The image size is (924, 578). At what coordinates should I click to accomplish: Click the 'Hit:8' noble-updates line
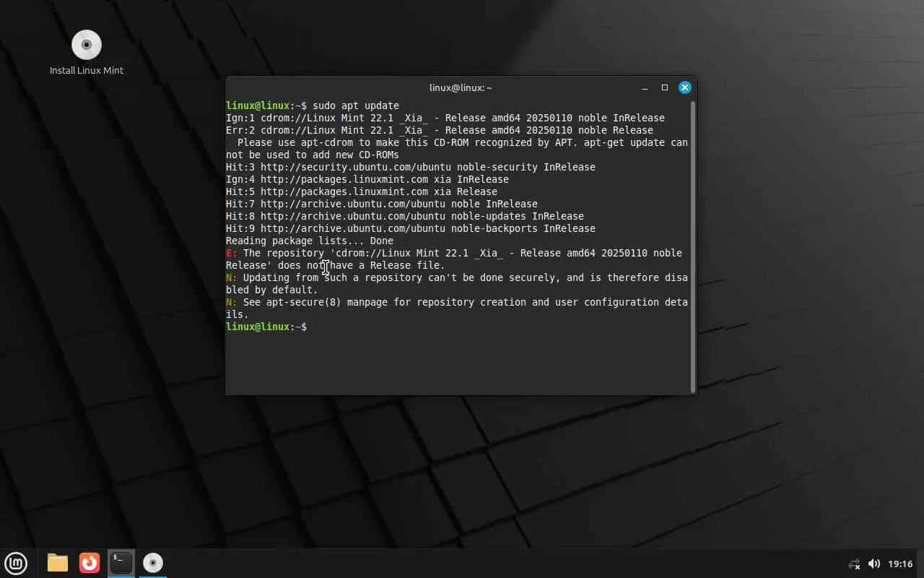click(x=405, y=216)
